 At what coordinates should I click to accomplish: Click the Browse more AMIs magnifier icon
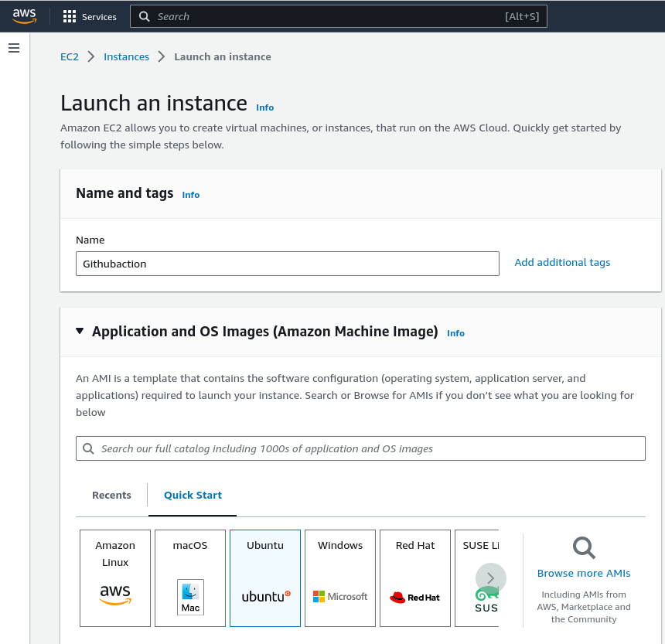click(584, 548)
